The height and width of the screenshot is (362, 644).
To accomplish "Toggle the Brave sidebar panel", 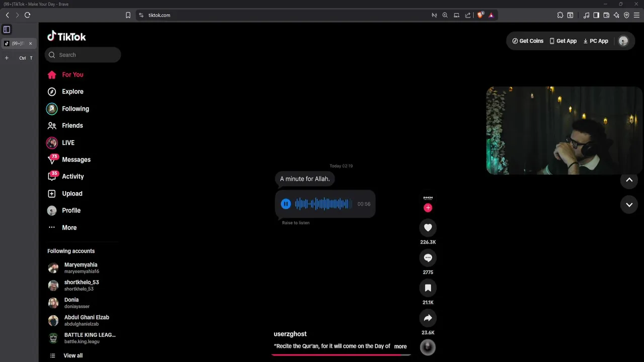I will tap(596, 15).
